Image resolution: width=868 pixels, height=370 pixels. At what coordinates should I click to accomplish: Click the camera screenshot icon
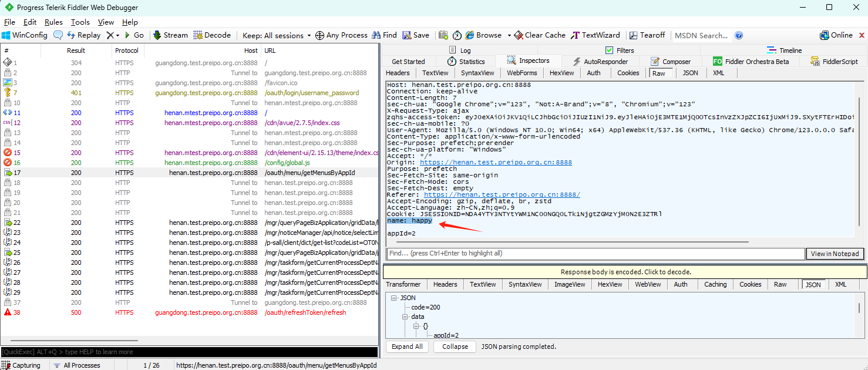[443, 35]
